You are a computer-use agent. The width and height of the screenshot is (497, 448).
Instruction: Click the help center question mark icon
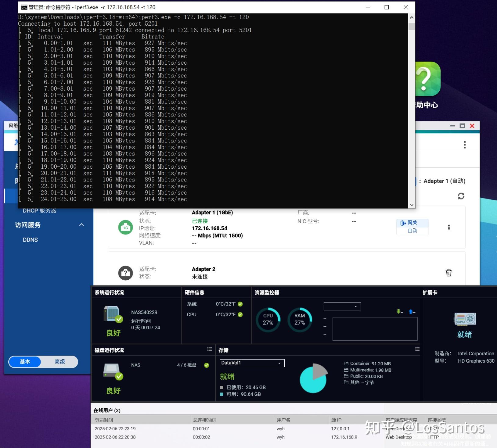[428, 79]
